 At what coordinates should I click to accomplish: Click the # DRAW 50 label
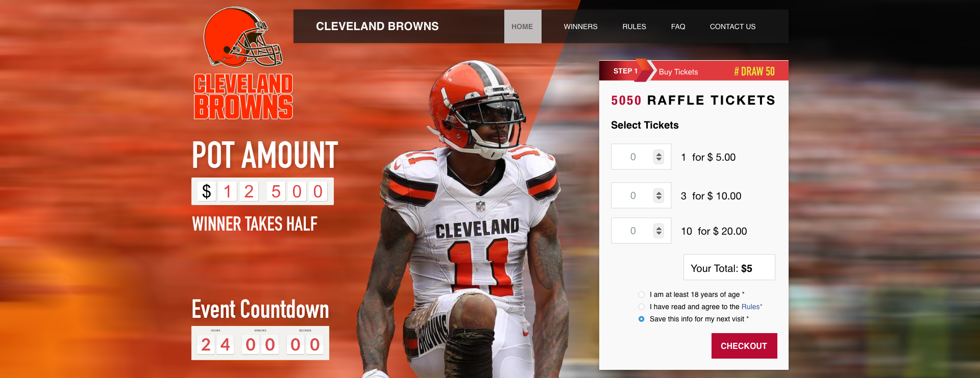[x=754, y=71]
